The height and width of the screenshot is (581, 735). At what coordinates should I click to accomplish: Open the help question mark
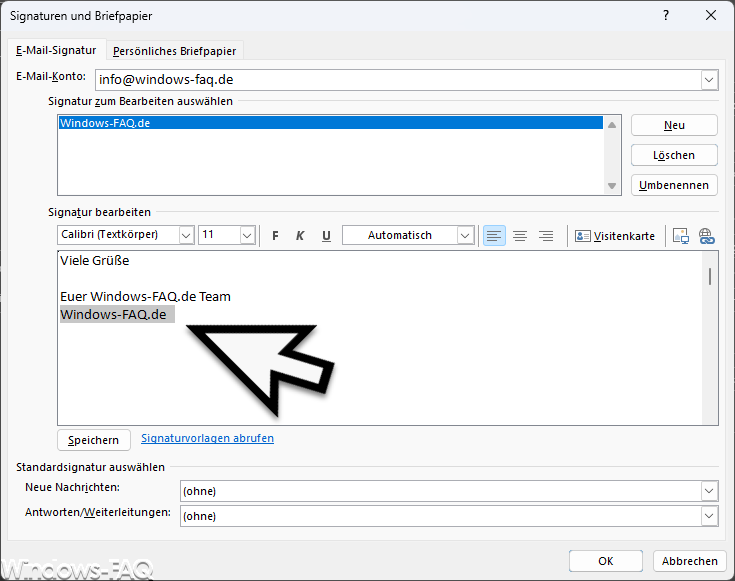pyautogui.click(x=666, y=15)
